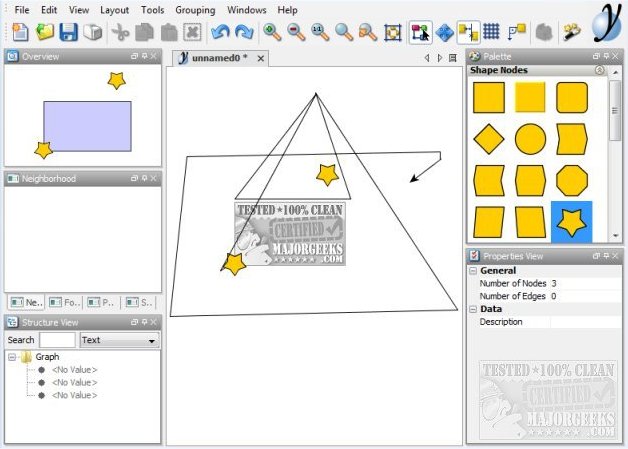
Task: Open the Windows menu
Action: click(x=246, y=10)
